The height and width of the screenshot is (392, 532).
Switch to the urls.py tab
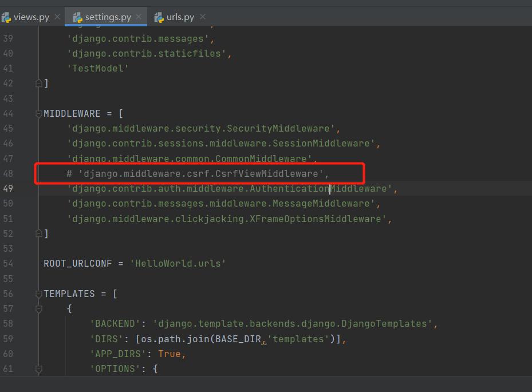pos(180,17)
